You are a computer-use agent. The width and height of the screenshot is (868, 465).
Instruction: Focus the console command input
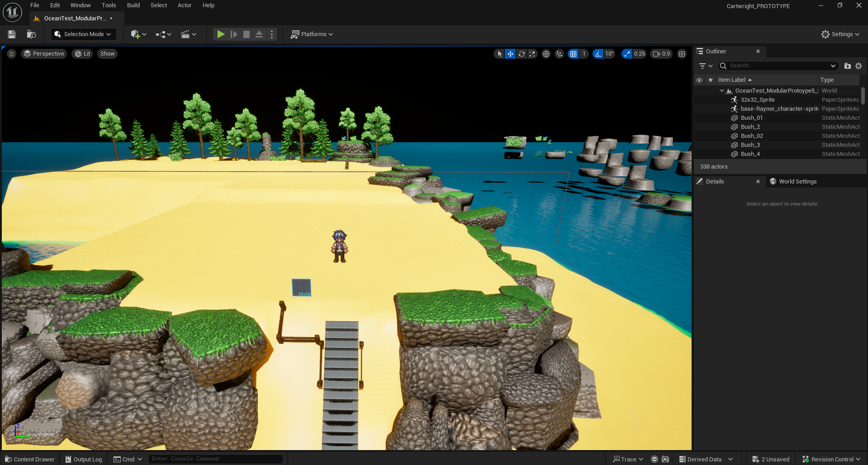pos(216,459)
